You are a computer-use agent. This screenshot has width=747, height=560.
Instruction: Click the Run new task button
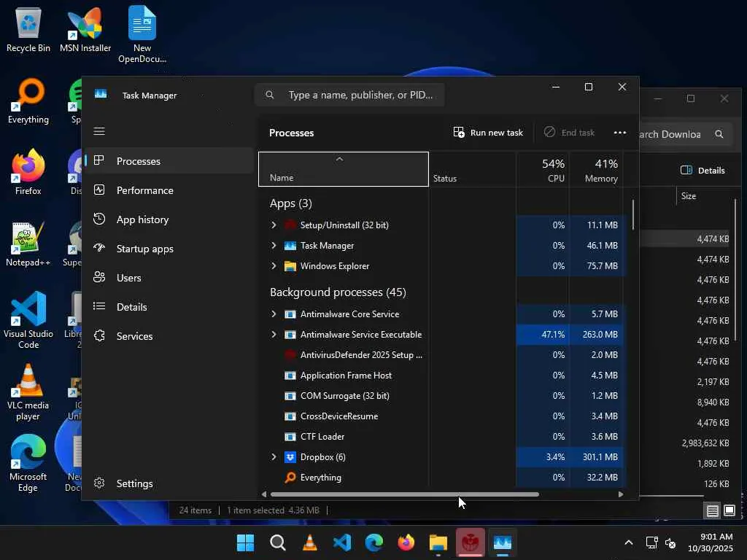pyautogui.click(x=488, y=133)
